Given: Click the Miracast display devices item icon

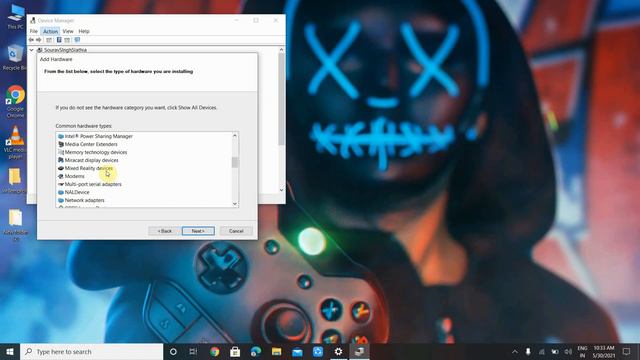Looking at the screenshot, I should click(x=61, y=160).
